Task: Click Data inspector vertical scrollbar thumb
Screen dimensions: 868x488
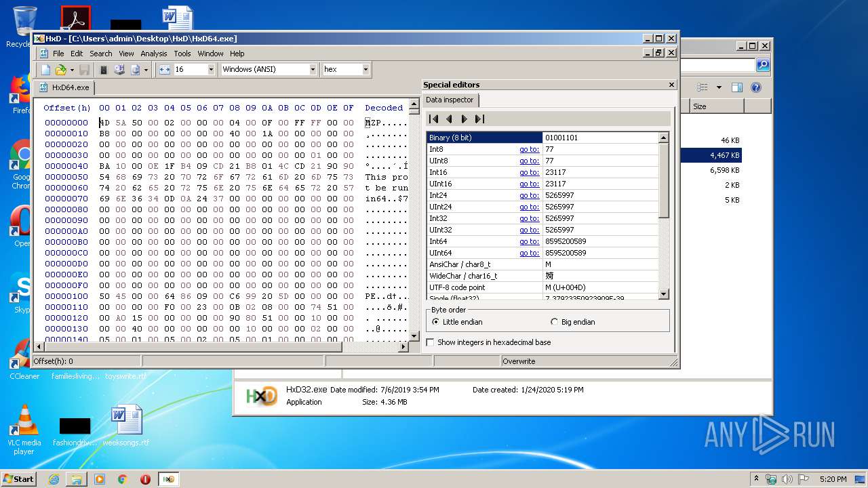Action: (664, 180)
